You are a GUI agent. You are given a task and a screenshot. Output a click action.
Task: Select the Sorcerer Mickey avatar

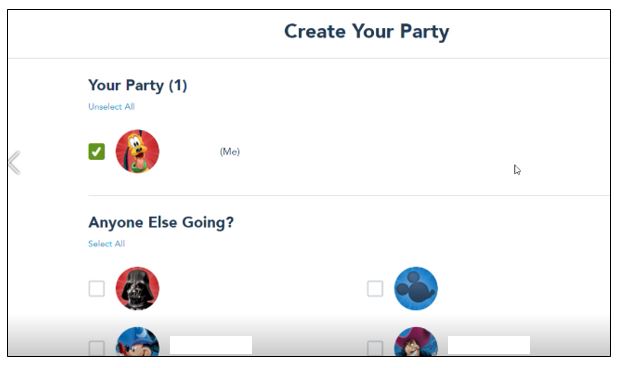click(138, 342)
